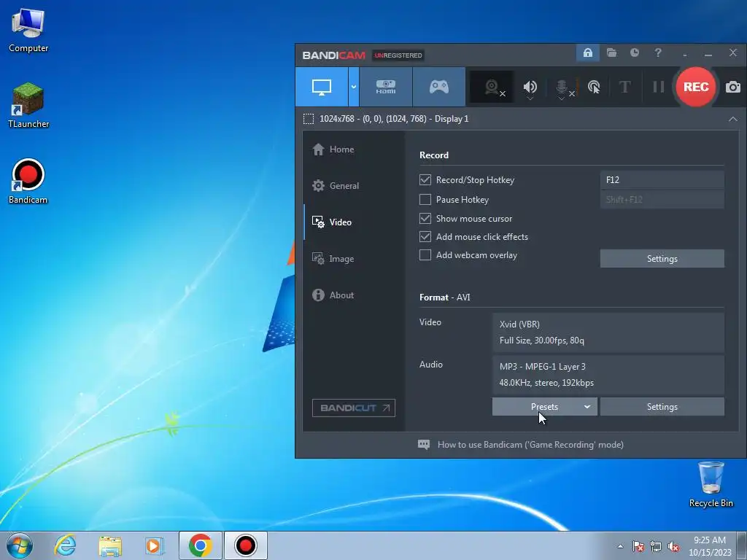The image size is (747, 560).
Task: Open Record section Settings button
Action: pos(662,259)
